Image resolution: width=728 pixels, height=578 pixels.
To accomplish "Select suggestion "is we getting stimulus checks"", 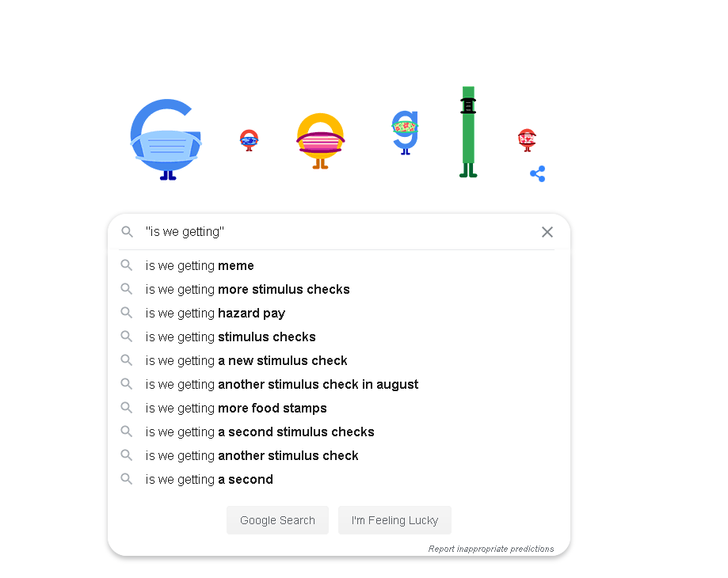I will click(231, 337).
